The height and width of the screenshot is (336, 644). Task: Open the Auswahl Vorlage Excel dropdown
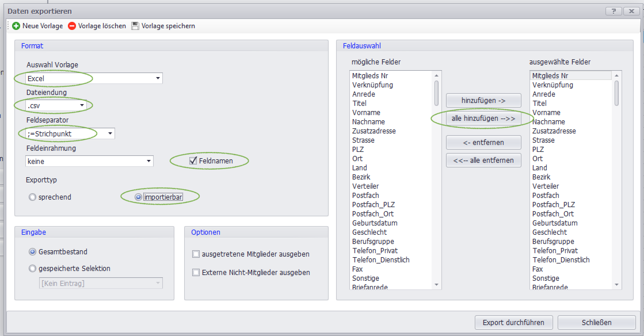[x=158, y=78]
